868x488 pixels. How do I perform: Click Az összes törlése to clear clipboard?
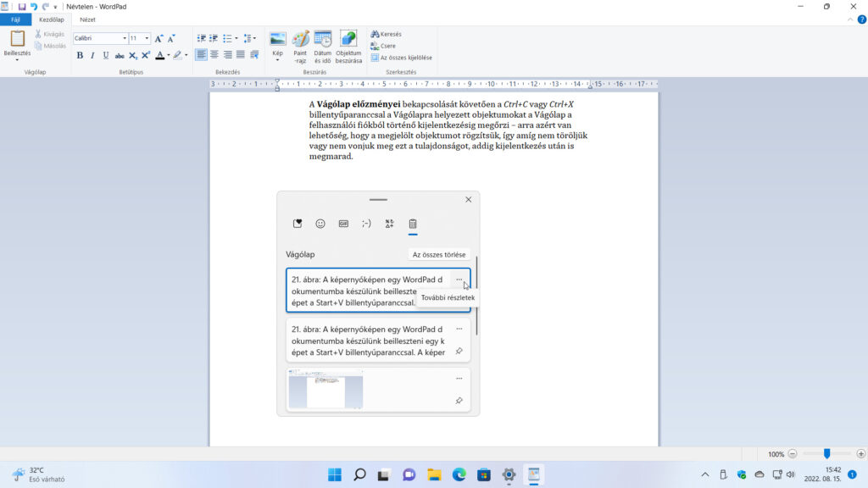point(438,254)
